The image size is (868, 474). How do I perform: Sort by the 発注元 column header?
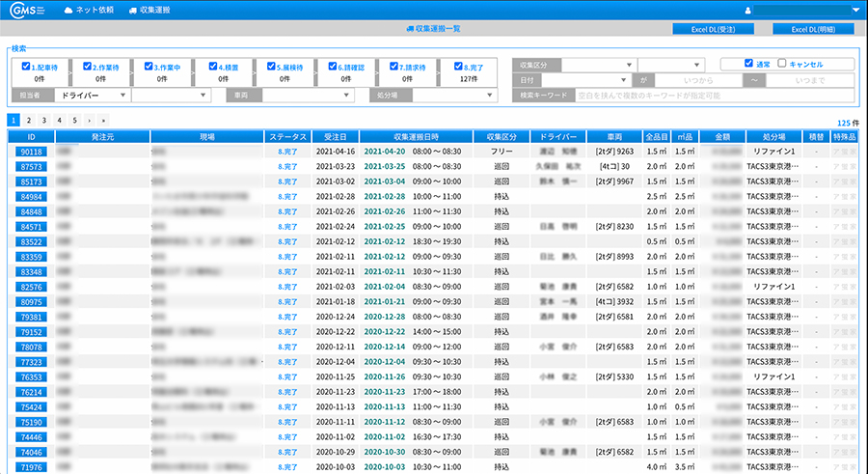pos(102,136)
